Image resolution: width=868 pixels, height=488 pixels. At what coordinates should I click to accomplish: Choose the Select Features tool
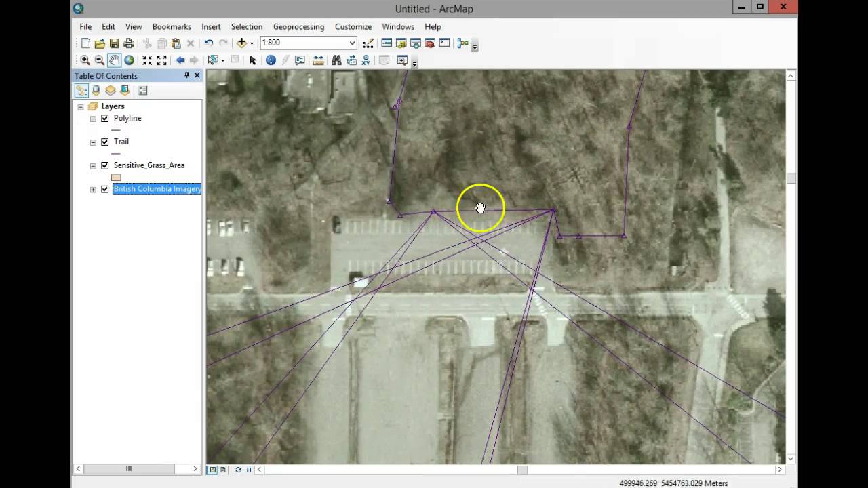coord(214,60)
